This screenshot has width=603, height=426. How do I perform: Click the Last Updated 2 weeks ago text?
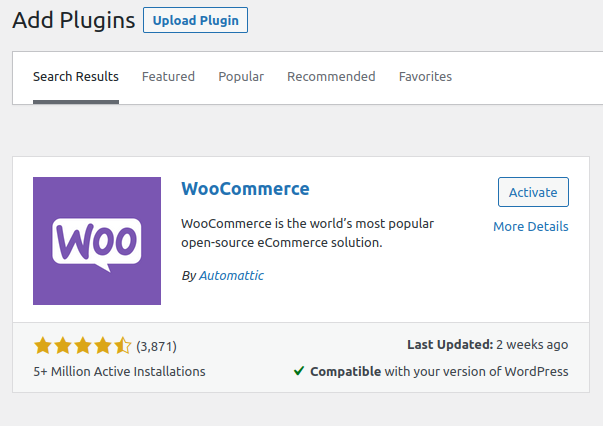click(488, 344)
